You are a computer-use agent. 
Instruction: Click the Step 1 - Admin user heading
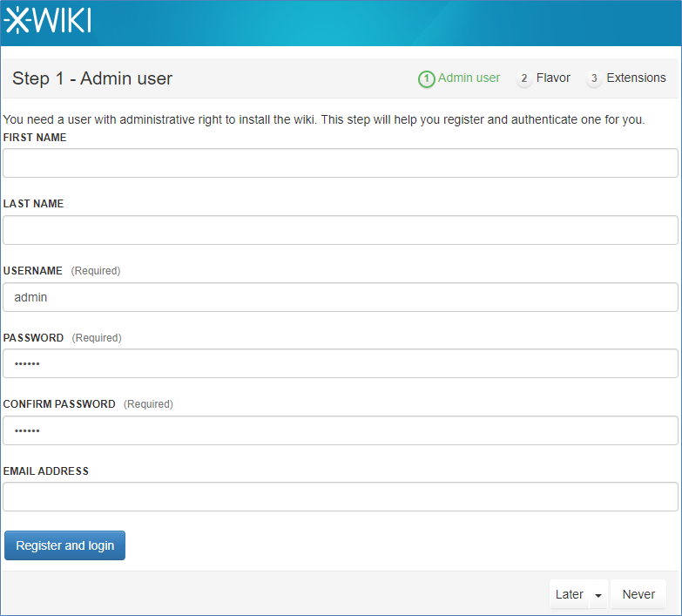coord(92,78)
